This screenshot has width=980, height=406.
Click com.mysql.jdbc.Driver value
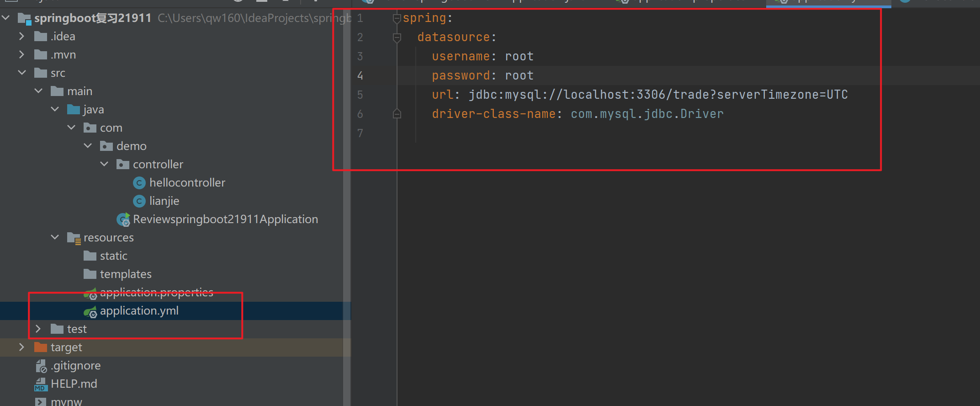(x=647, y=114)
